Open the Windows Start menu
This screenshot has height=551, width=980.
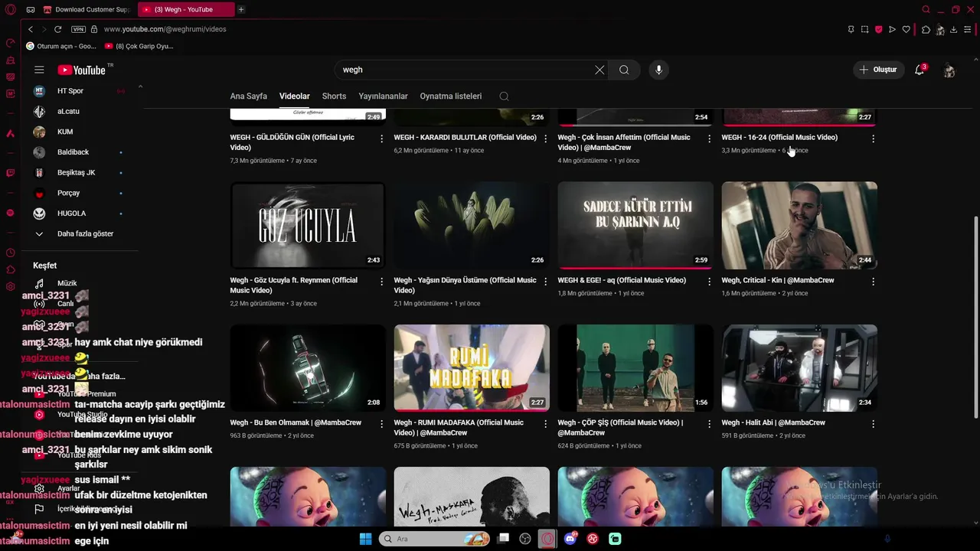365,539
